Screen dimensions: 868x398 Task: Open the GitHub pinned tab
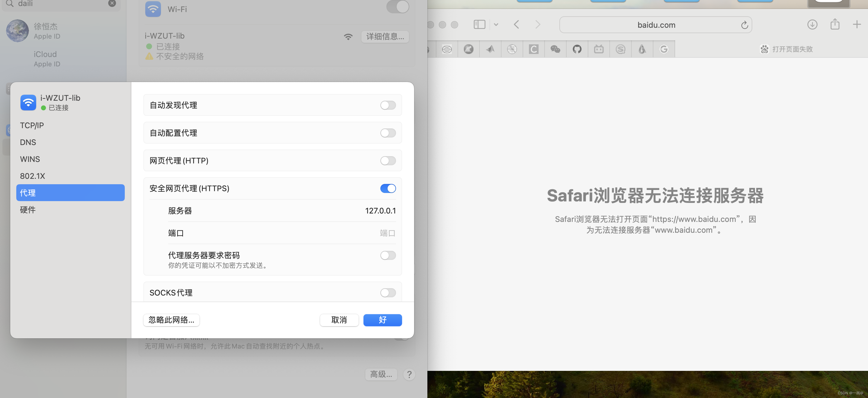tap(577, 49)
